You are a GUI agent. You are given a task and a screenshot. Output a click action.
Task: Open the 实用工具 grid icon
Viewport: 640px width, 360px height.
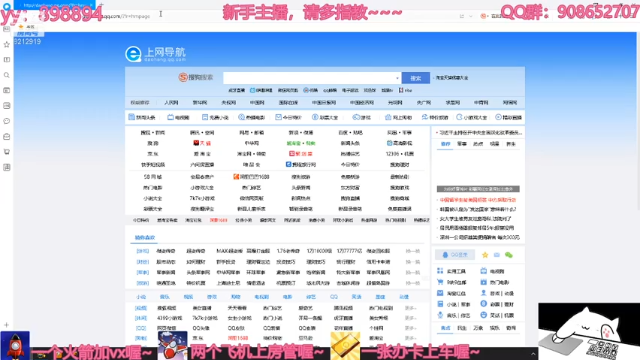[440, 271]
